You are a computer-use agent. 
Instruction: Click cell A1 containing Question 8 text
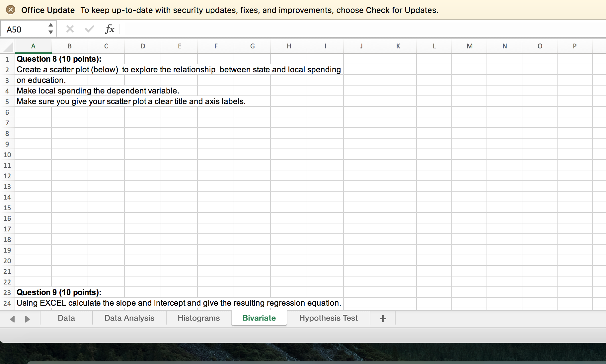[x=33, y=59]
